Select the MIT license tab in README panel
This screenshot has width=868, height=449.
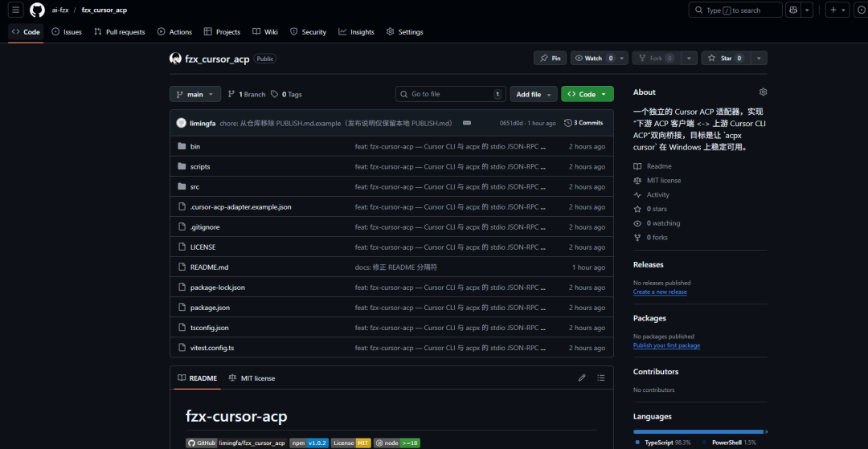252,378
